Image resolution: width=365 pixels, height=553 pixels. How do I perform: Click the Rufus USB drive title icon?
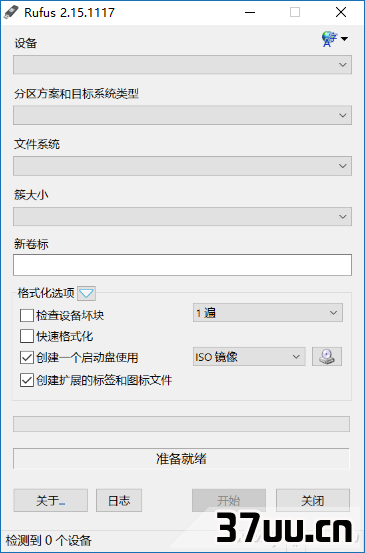pos(11,12)
